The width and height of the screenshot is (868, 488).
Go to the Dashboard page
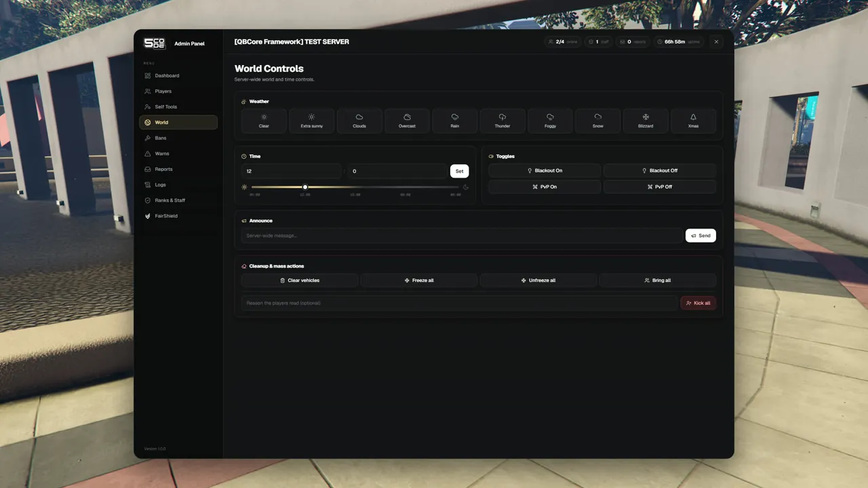click(x=178, y=76)
